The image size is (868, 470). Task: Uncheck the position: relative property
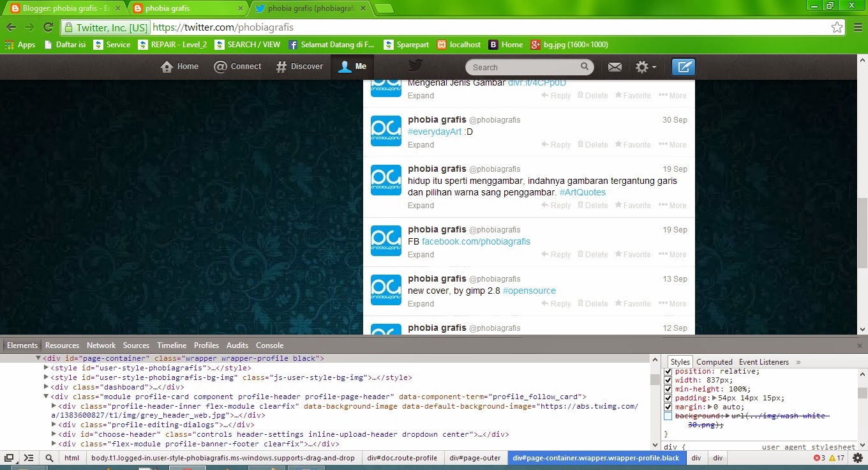pos(668,371)
